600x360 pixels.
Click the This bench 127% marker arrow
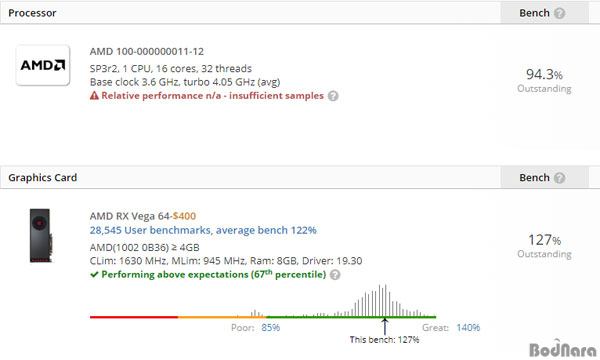(385, 326)
